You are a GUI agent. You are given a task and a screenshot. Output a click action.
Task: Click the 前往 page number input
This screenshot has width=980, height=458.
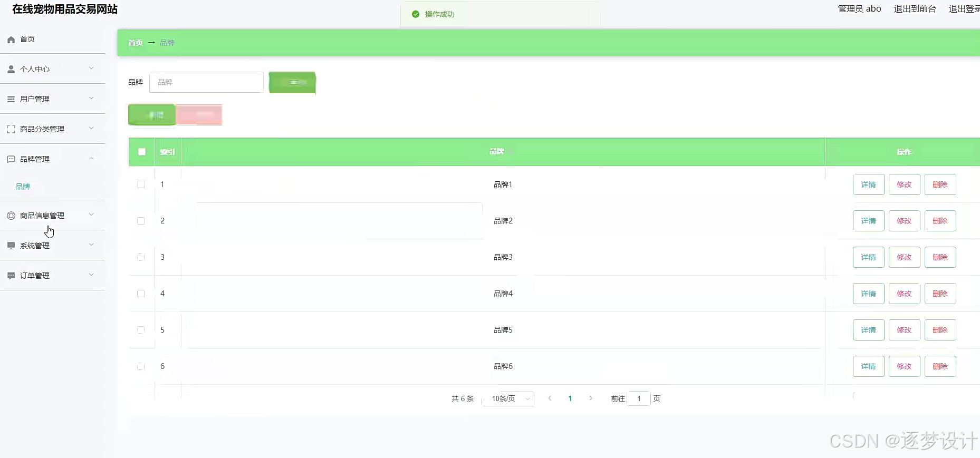click(x=639, y=398)
